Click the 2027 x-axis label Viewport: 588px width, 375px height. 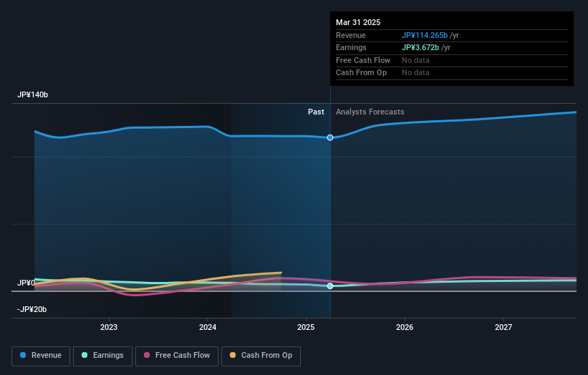[x=503, y=327]
